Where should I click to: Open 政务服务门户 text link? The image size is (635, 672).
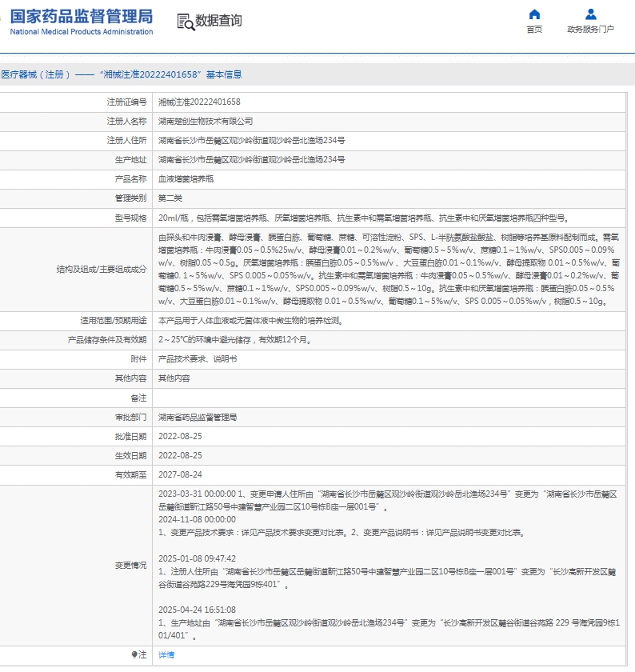[x=591, y=29]
